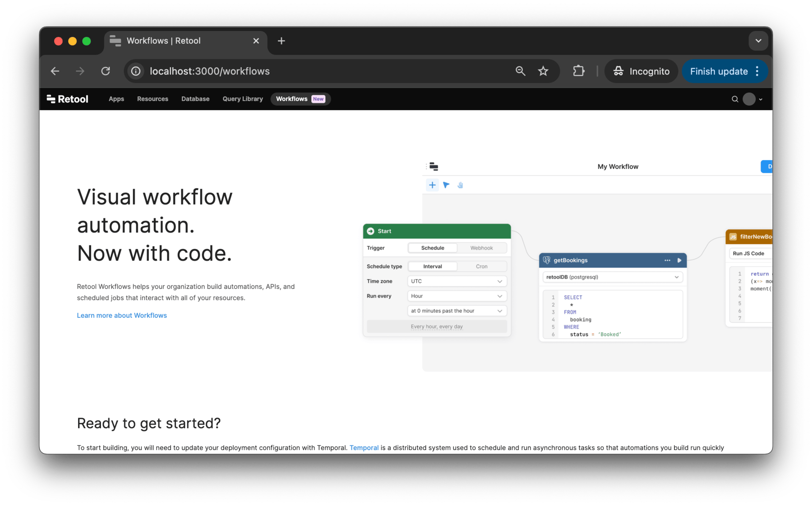The image size is (812, 506).
Task: Set trigger to Webhook
Action: click(x=481, y=248)
